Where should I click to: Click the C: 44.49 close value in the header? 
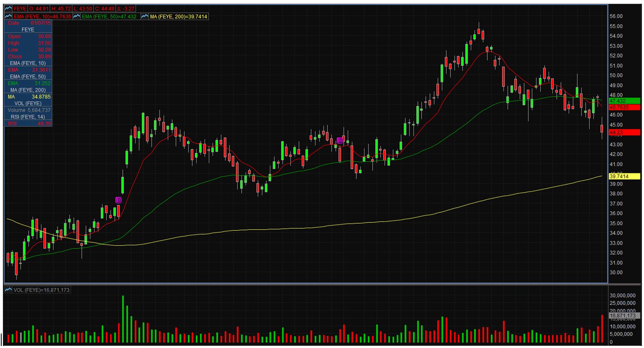click(105, 9)
